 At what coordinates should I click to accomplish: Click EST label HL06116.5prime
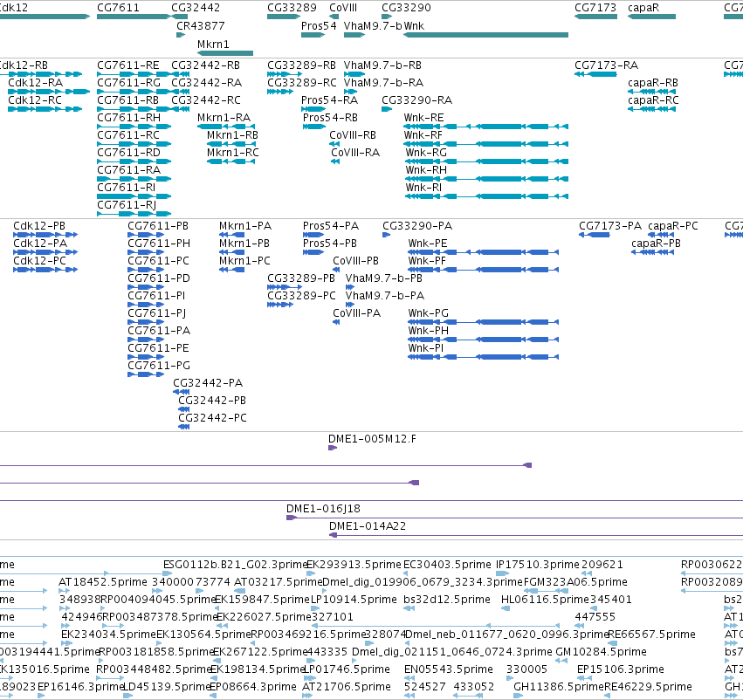544,600
